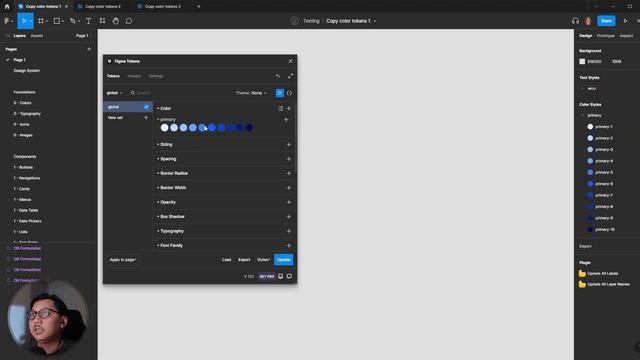This screenshot has height=360, width=640.
Task: Select the Pen tool
Action: (x=73, y=21)
